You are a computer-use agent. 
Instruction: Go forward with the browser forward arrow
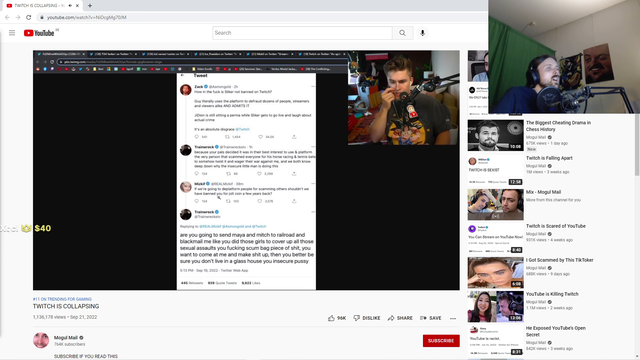pyautogui.click(x=18, y=17)
